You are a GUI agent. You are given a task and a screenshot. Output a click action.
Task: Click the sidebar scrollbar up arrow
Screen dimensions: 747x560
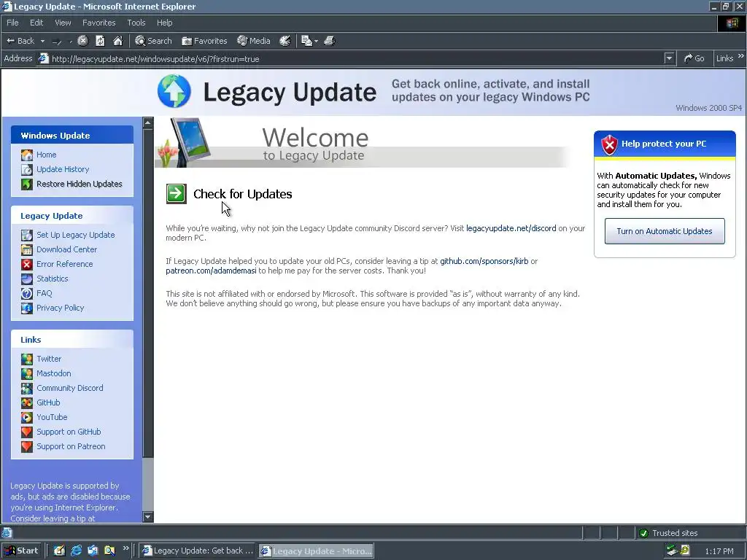[x=147, y=122]
